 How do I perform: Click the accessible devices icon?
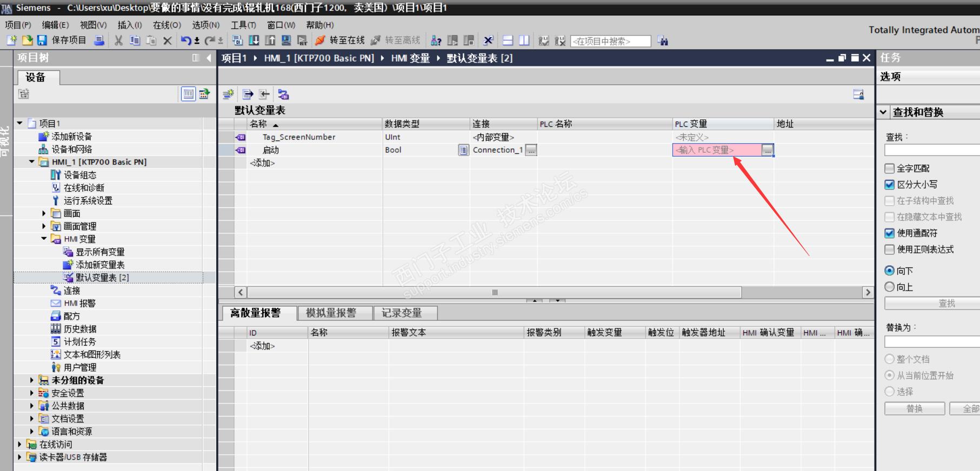point(436,41)
